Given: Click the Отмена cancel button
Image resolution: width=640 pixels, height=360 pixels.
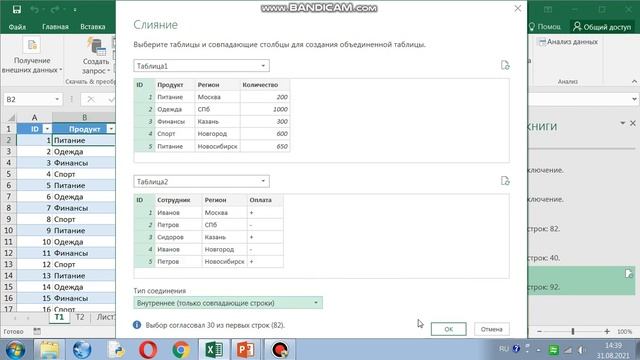Looking at the screenshot, I should [491, 329].
